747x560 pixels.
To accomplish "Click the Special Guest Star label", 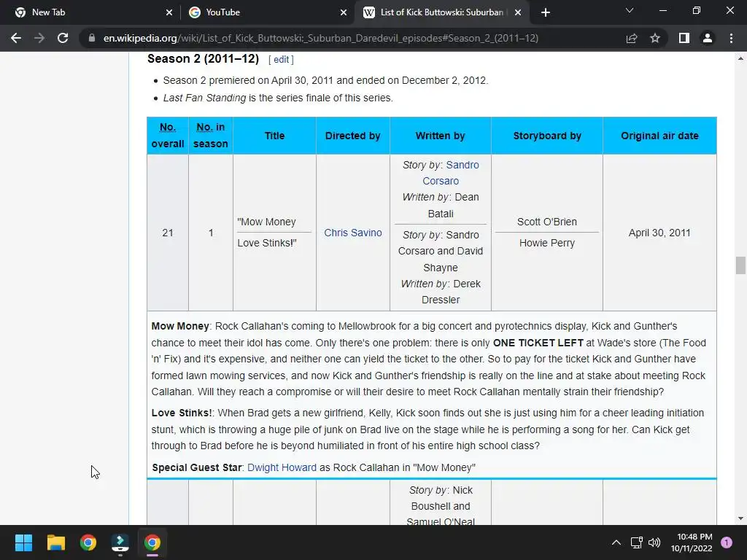I will pyautogui.click(x=197, y=467).
